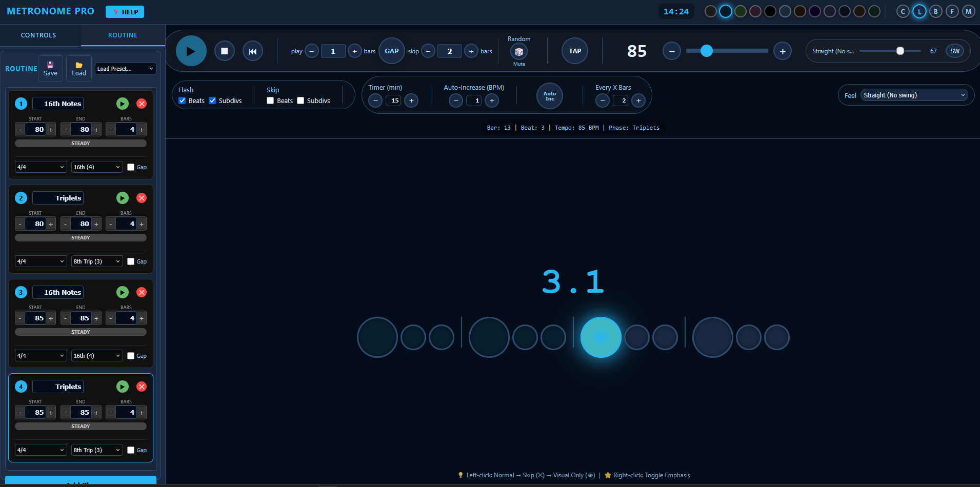Screen dimensions: 980x487
Task: Stop metronome playback
Action: tap(224, 51)
